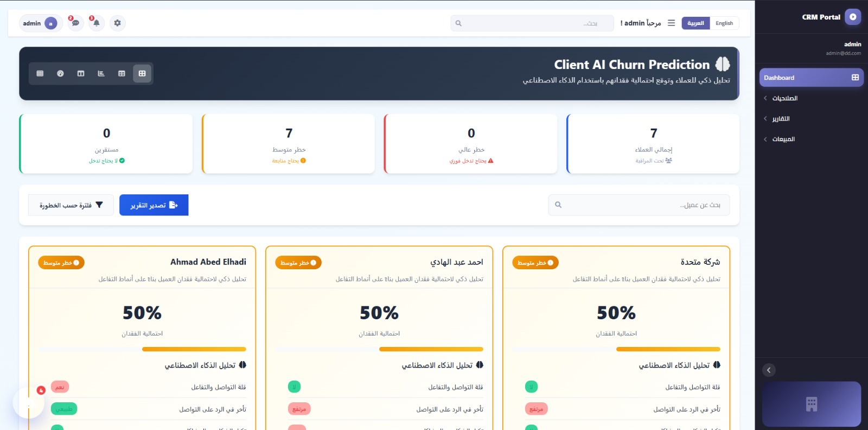Click the مرتفع tag on احمد عبد الهادي card

point(299,409)
